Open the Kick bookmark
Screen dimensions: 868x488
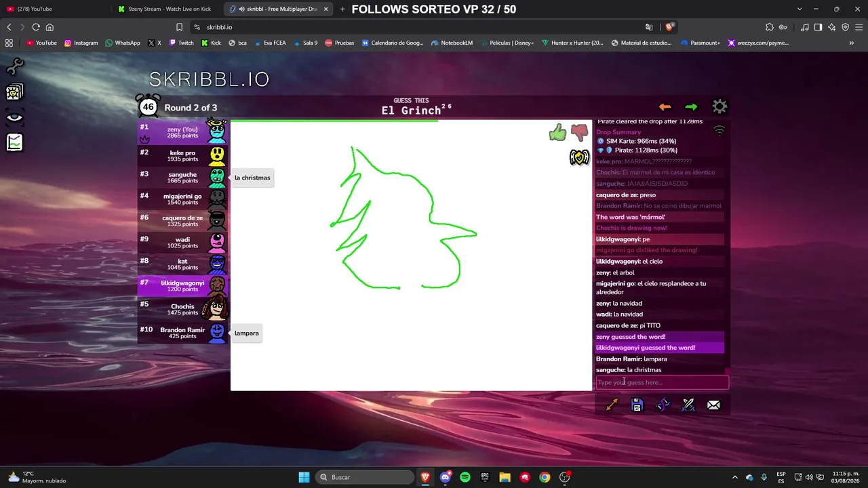tap(211, 43)
